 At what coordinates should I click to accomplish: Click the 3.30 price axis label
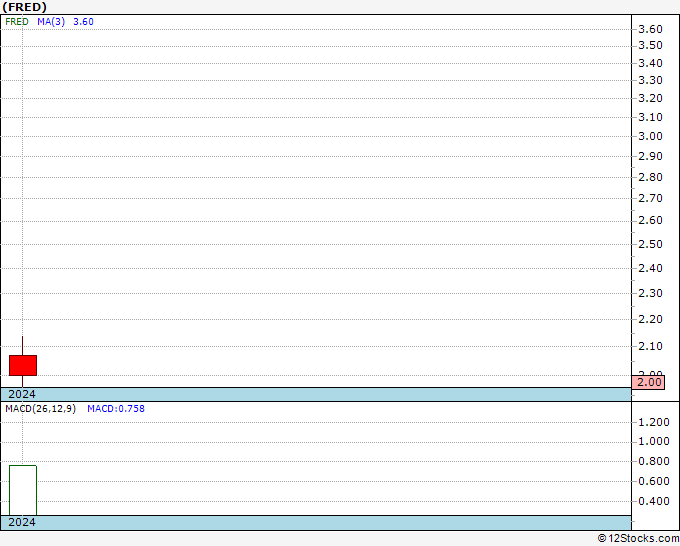(x=651, y=80)
